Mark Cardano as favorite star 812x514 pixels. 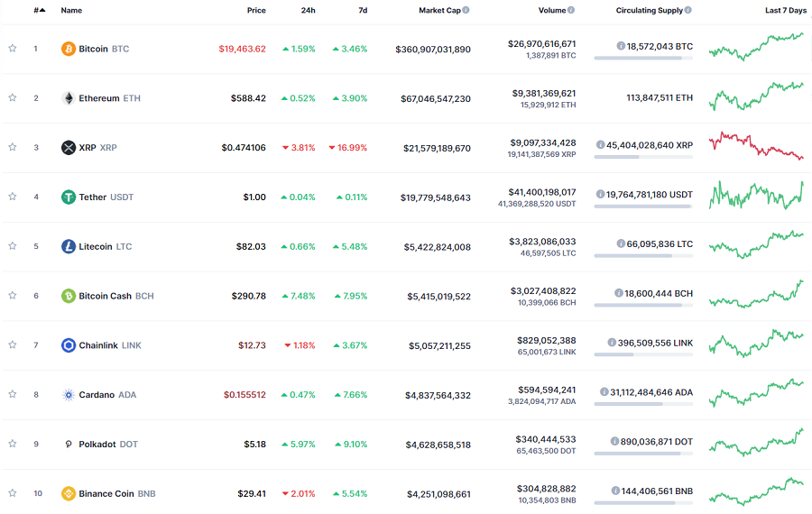(13, 394)
